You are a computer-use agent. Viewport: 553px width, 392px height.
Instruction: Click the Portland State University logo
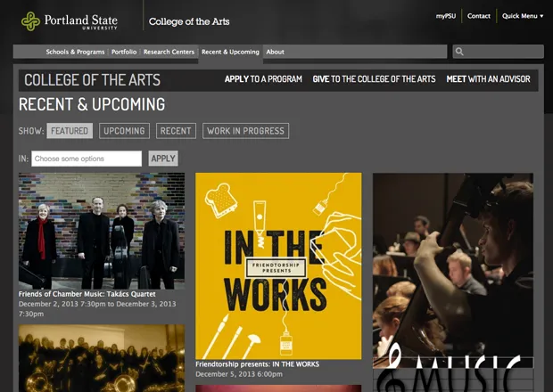click(70, 21)
